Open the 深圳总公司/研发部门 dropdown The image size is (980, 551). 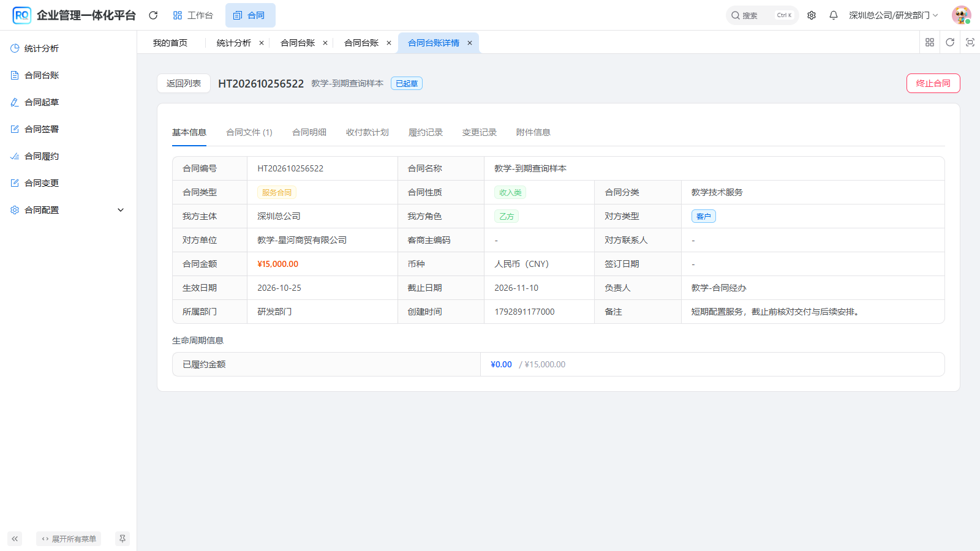point(893,15)
